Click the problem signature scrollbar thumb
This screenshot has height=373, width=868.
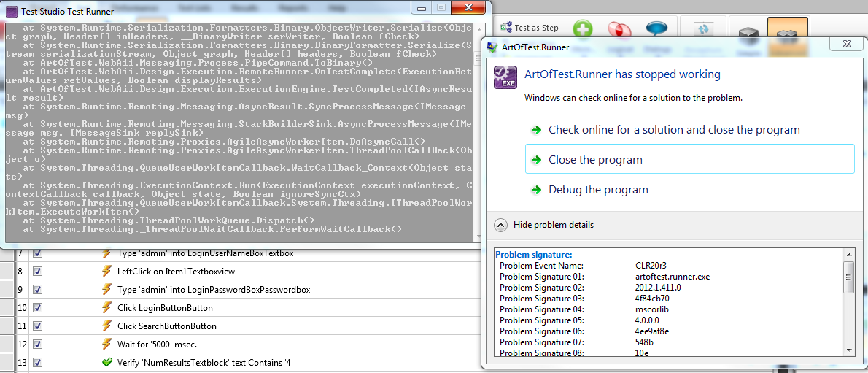[848, 277]
